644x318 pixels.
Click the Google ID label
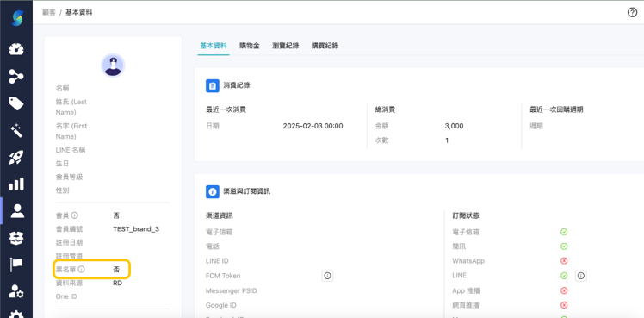click(221, 305)
